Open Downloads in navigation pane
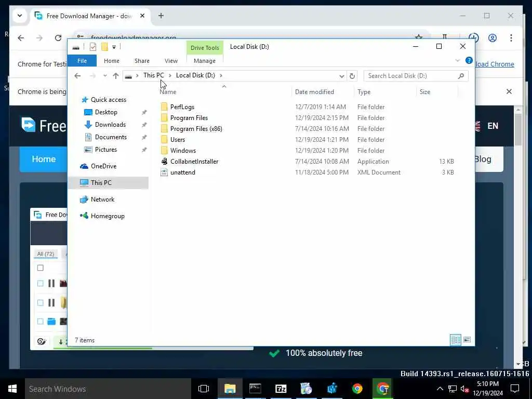 (110, 125)
